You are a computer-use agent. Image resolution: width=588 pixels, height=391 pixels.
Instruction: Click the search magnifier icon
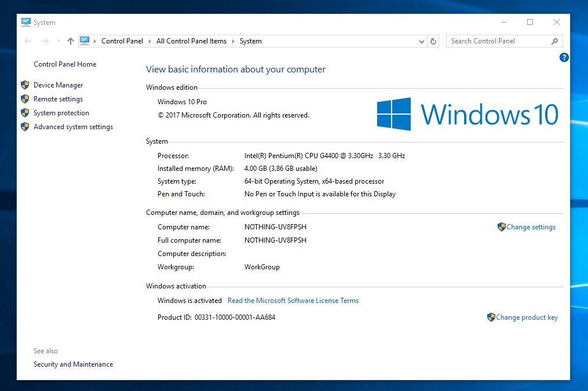[554, 41]
